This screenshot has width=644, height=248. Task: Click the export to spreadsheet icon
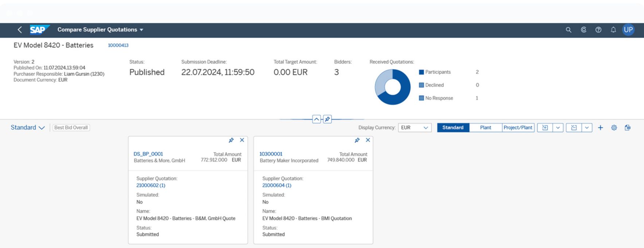628,128
